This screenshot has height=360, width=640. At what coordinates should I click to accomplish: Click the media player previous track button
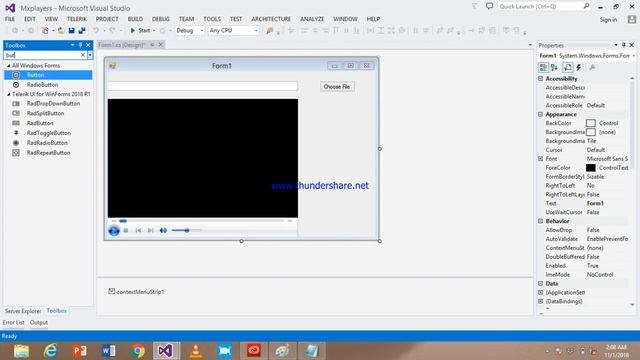click(138, 231)
